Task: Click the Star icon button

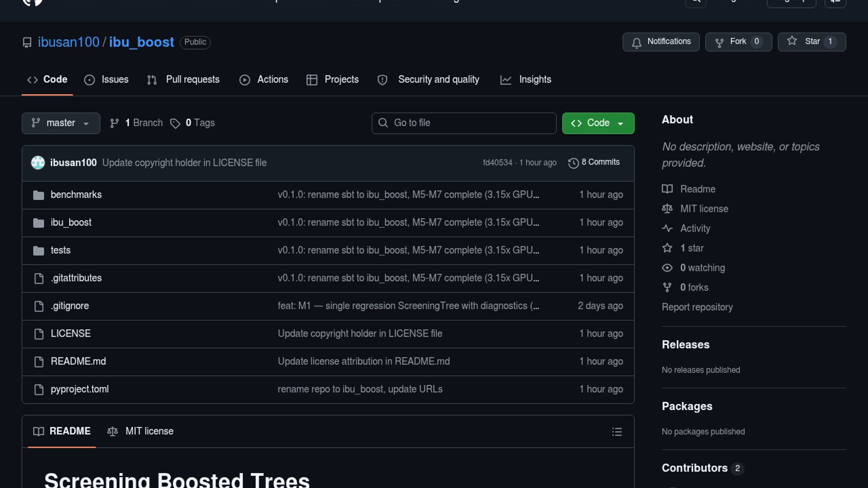Action: tap(792, 41)
